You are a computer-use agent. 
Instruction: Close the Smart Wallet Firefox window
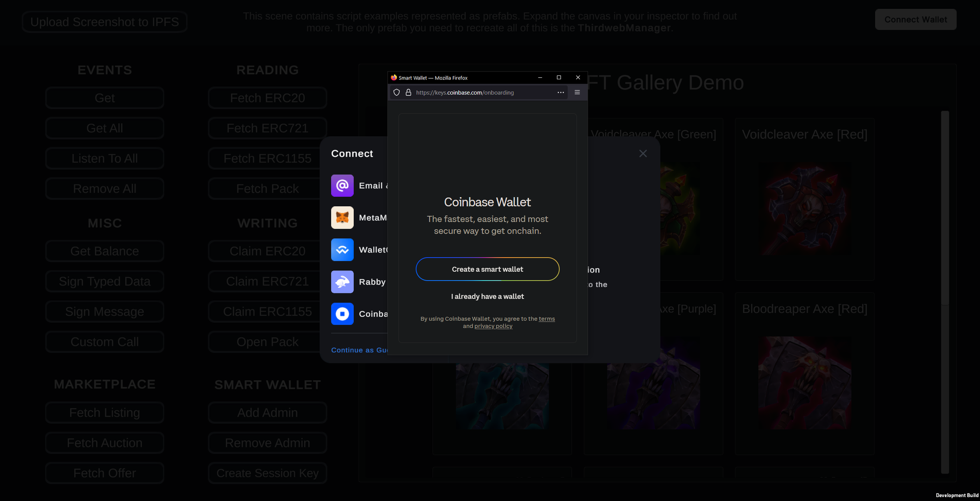point(578,77)
